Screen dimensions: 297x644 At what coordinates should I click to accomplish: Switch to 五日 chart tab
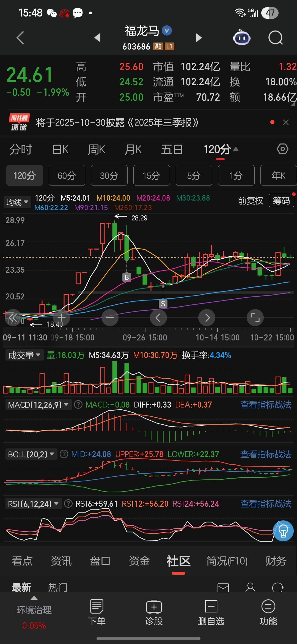click(x=172, y=149)
